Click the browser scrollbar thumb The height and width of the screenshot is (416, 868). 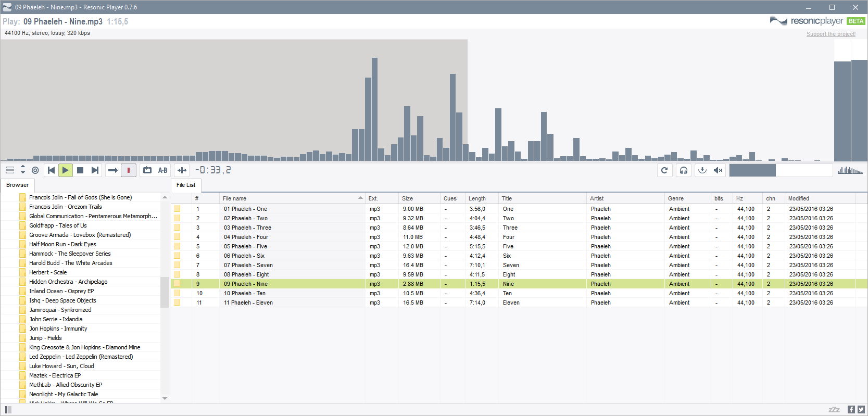pos(165,292)
